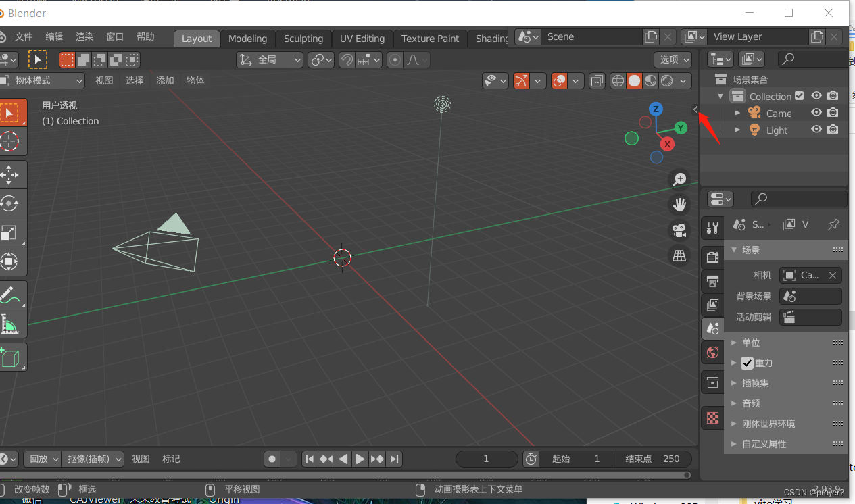This screenshot has height=504, width=855.
Task: Open the 渲染 menu
Action: pyautogui.click(x=84, y=37)
